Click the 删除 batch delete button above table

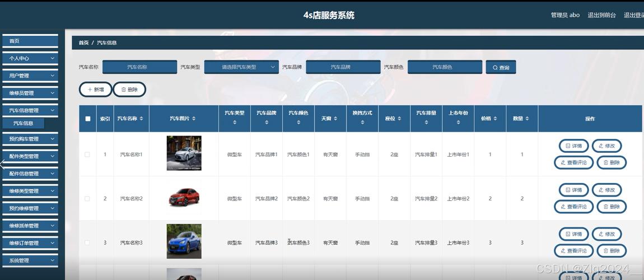click(129, 90)
